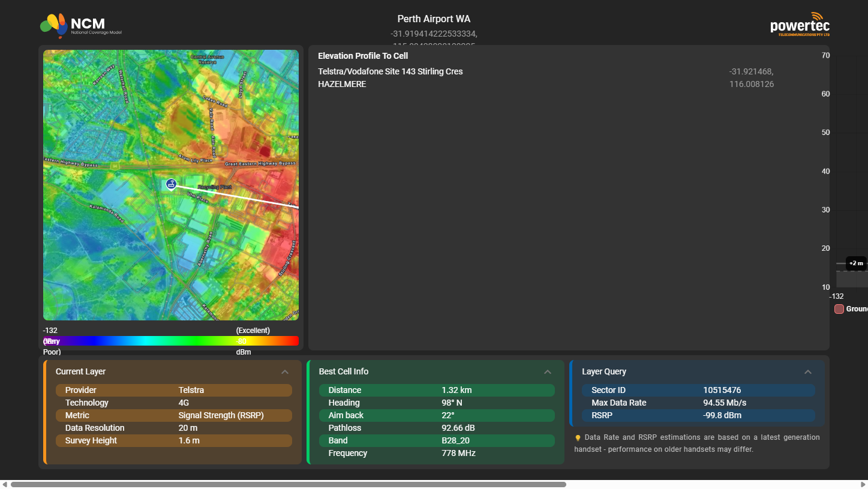Click the signal strength color gradient bar
868x489 pixels.
point(171,341)
